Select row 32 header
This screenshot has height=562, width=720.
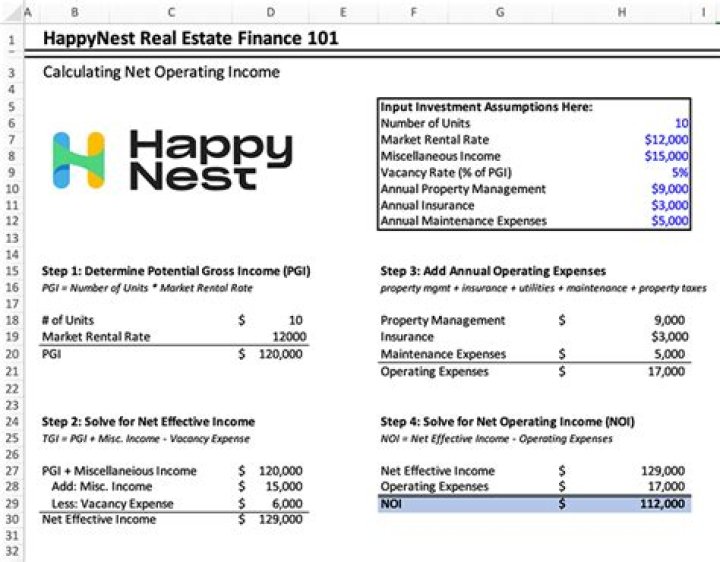[11, 551]
